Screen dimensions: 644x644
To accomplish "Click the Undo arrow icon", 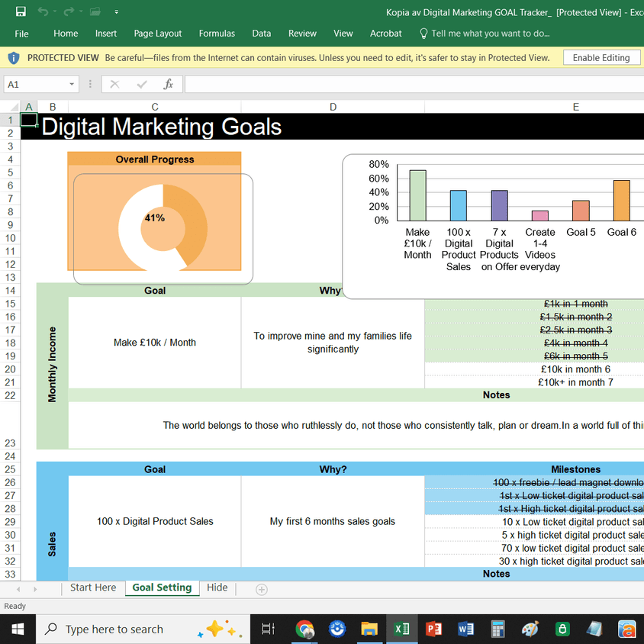I will tap(43, 11).
